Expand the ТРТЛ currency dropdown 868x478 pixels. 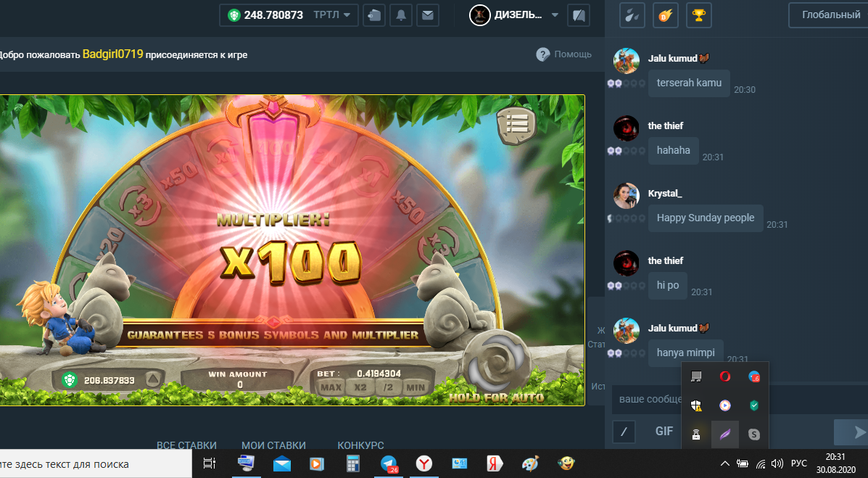coord(333,15)
